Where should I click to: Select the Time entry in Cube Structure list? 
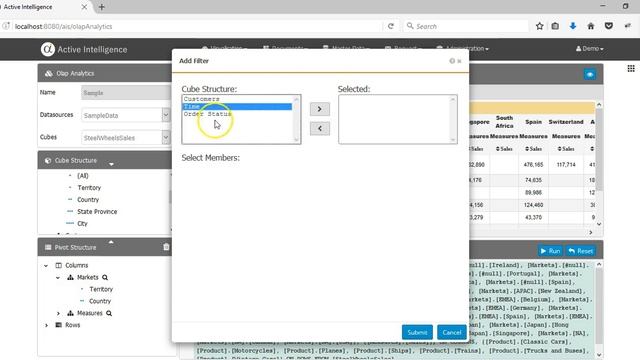[x=237, y=107]
